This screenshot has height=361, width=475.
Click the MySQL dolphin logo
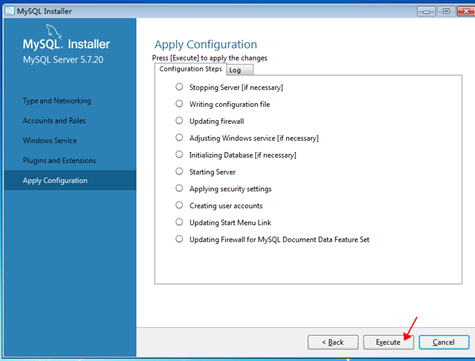coord(53,32)
